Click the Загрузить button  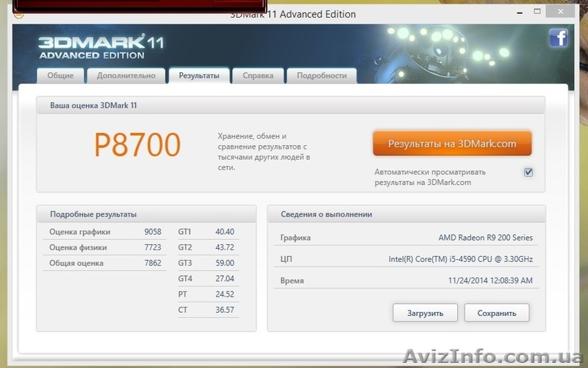426,313
